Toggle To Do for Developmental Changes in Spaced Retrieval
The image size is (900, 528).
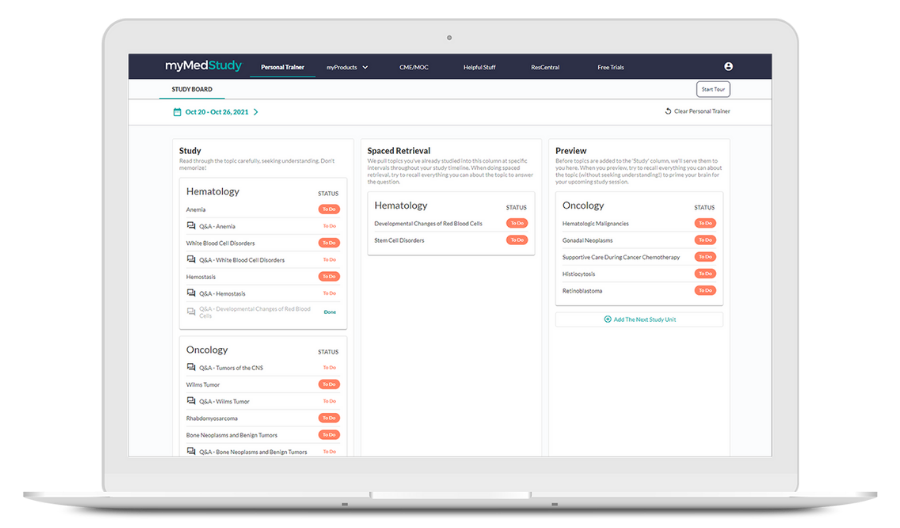click(517, 223)
